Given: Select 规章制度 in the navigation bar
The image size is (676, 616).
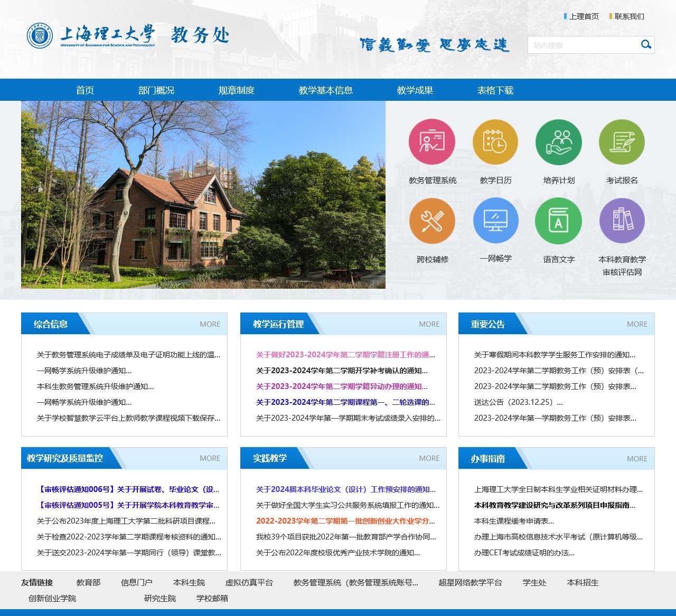Looking at the screenshot, I should [x=237, y=90].
